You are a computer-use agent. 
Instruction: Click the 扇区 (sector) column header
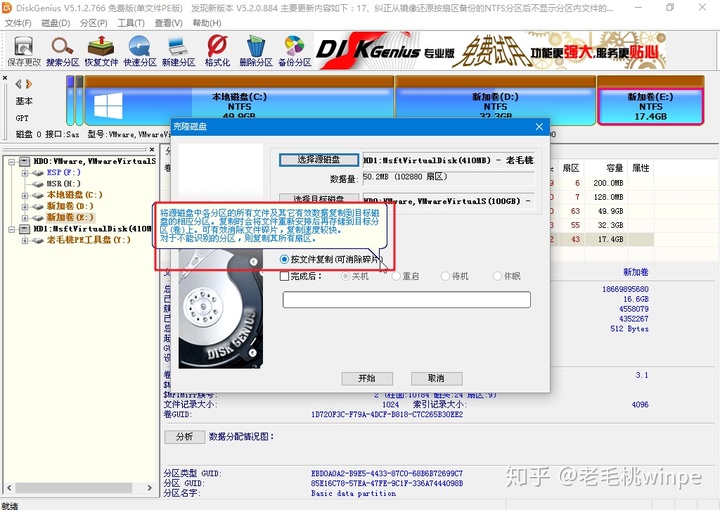571,168
